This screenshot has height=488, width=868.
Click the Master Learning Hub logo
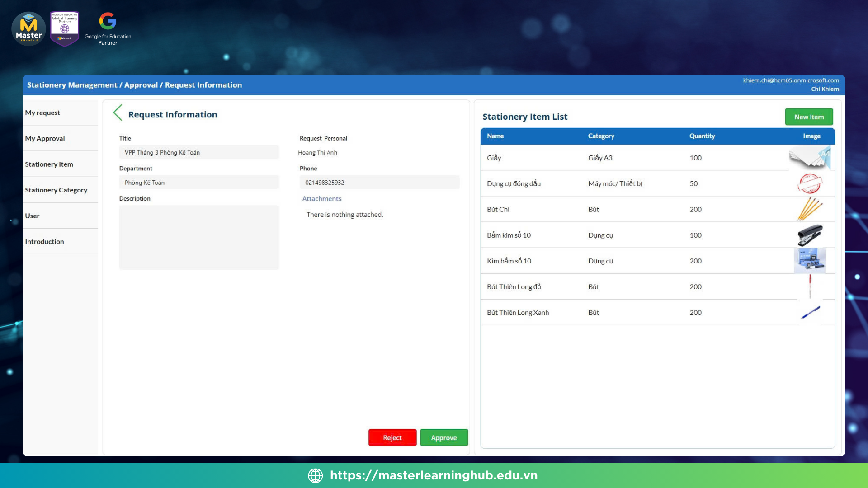pos(28,29)
